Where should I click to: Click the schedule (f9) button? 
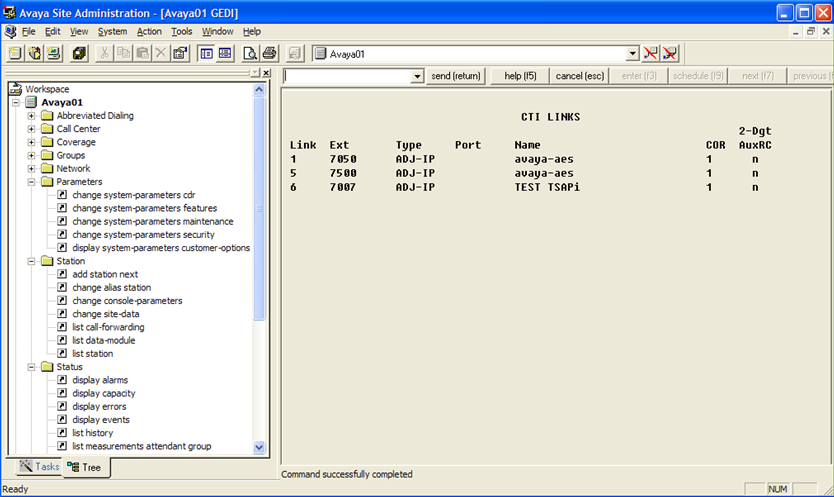698,76
